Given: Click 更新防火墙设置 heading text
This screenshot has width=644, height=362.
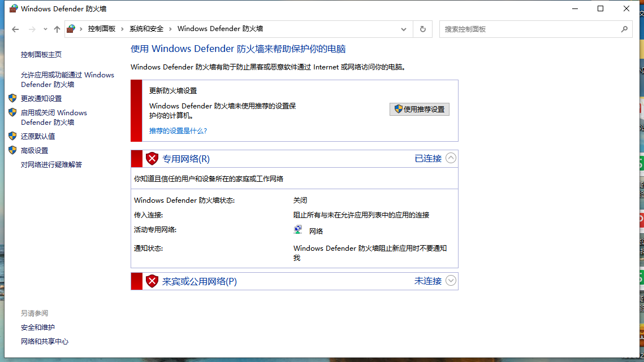Looking at the screenshot, I should 173,91.
